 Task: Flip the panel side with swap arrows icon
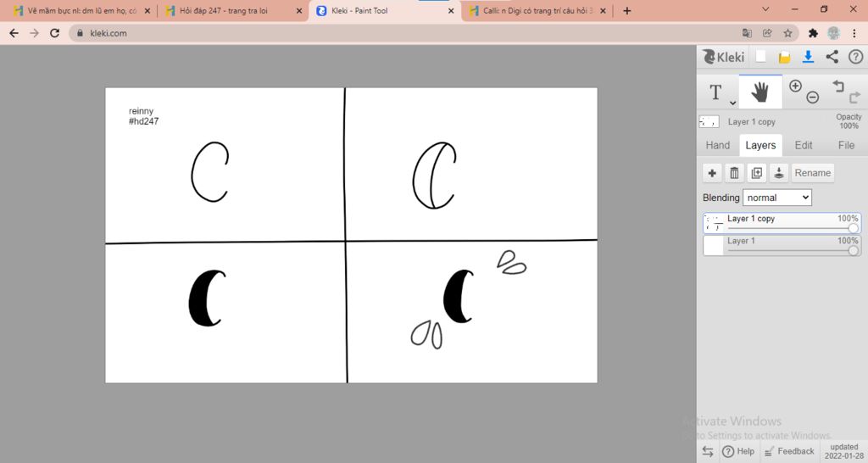(x=708, y=451)
